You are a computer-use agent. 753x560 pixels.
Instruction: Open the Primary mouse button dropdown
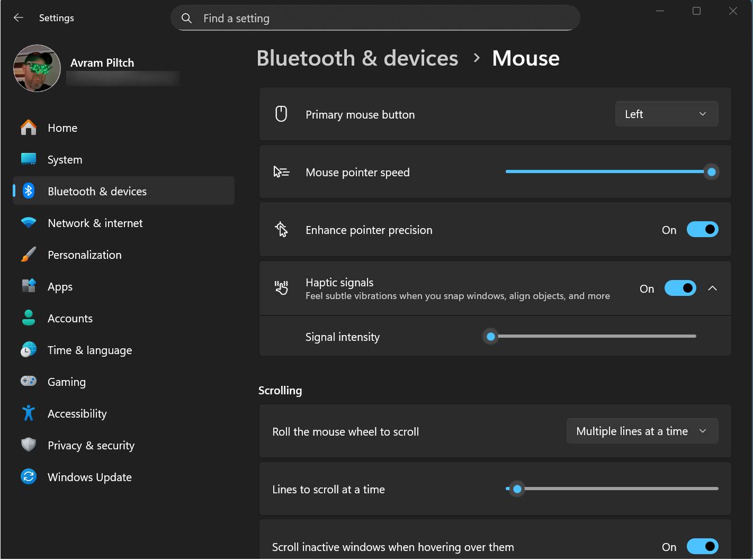pos(666,114)
